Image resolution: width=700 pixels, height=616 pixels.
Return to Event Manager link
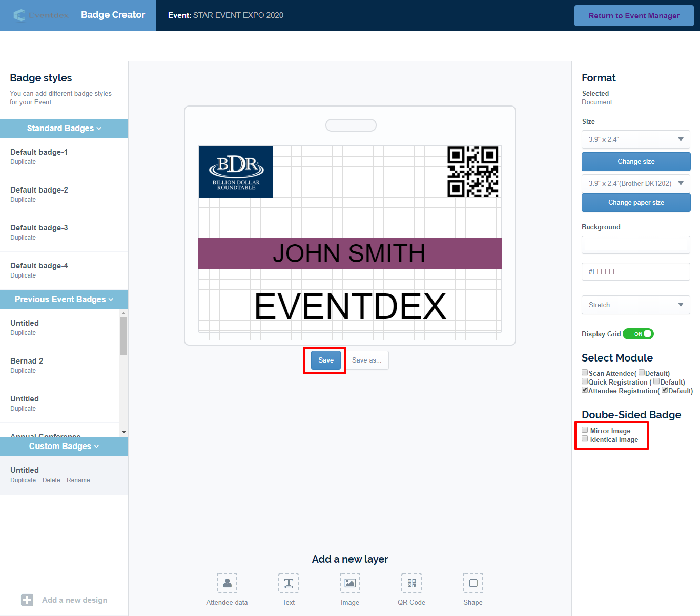point(634,16)
